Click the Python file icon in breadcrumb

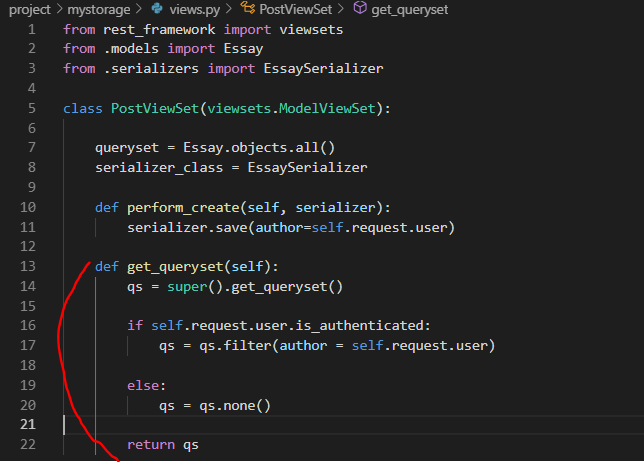pyautogui.click(x=157, y=8)
